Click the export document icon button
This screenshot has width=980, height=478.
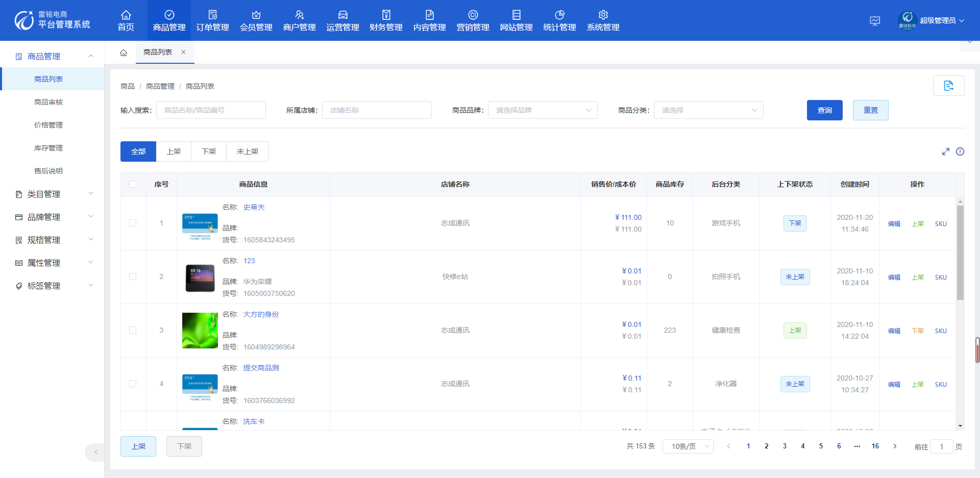948,86
